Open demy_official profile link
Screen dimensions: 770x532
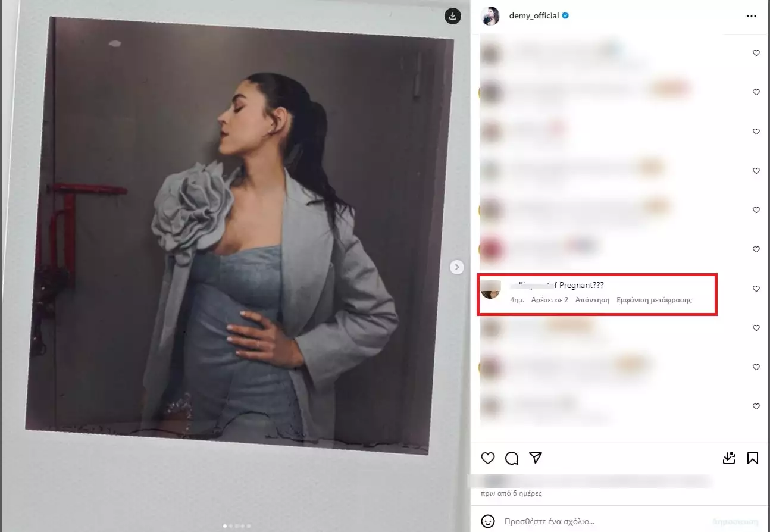534,16
